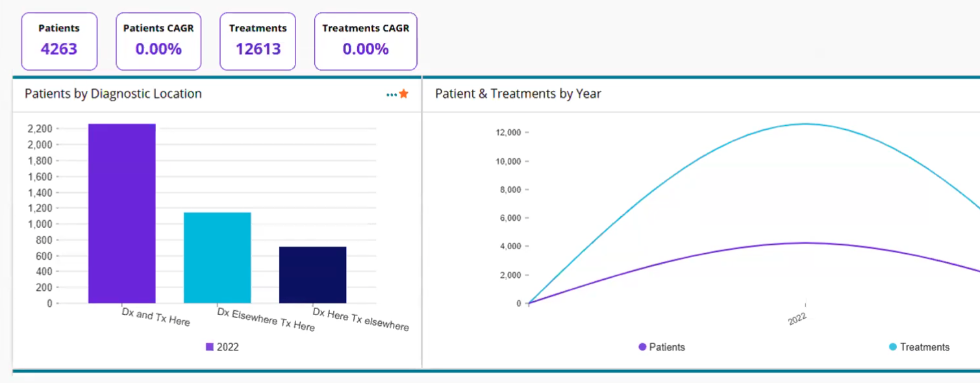Screen dimensions: 980x383
Task: Click the cyan Dx Elsewhere Tx Here bar
Action: coord(218,258)
